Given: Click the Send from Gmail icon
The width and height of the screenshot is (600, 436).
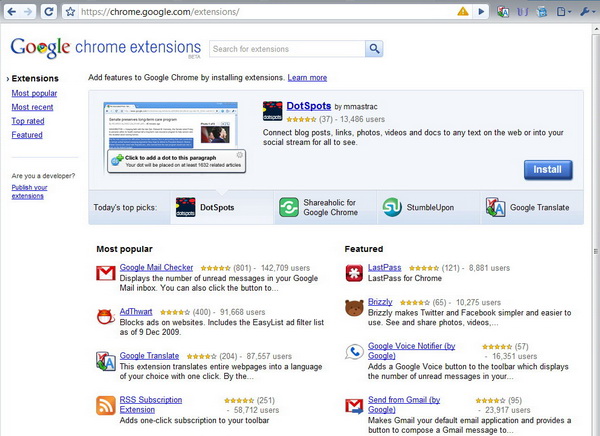Looking at the screenshot, I should pyautogui.click(x=354, y=406).
